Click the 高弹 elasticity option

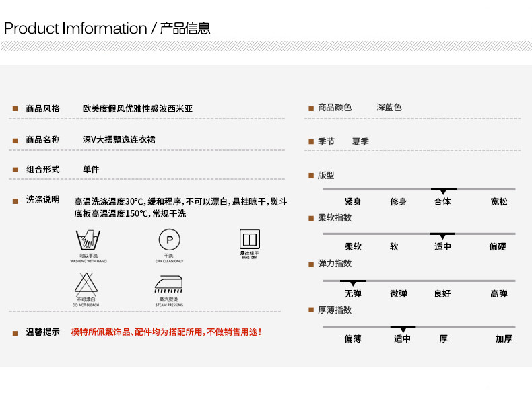499,293
